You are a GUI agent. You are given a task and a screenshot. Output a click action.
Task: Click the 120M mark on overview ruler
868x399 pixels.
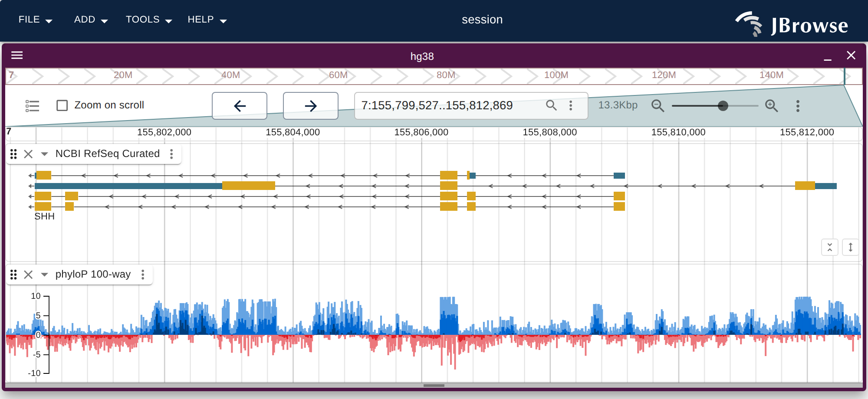664,75
